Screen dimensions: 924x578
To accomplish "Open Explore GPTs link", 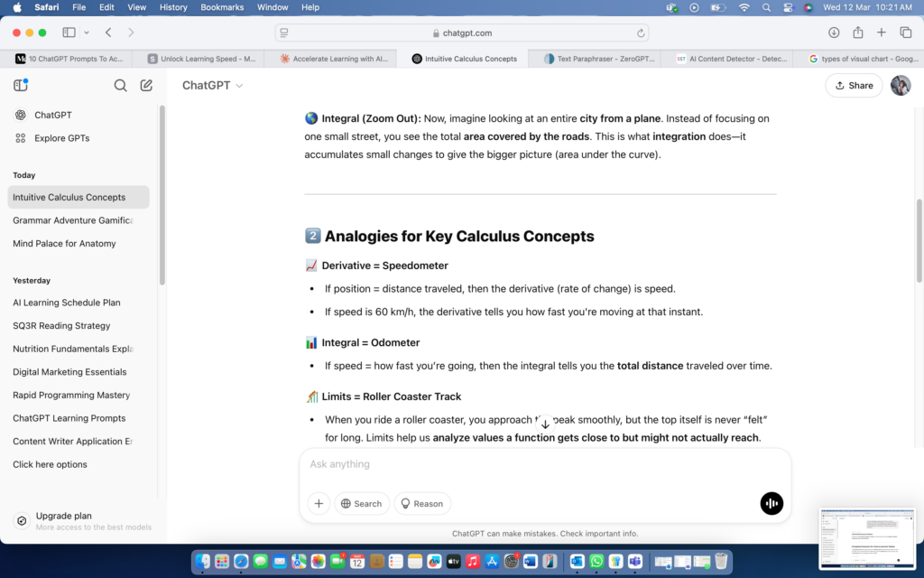I will pos(61,138).
